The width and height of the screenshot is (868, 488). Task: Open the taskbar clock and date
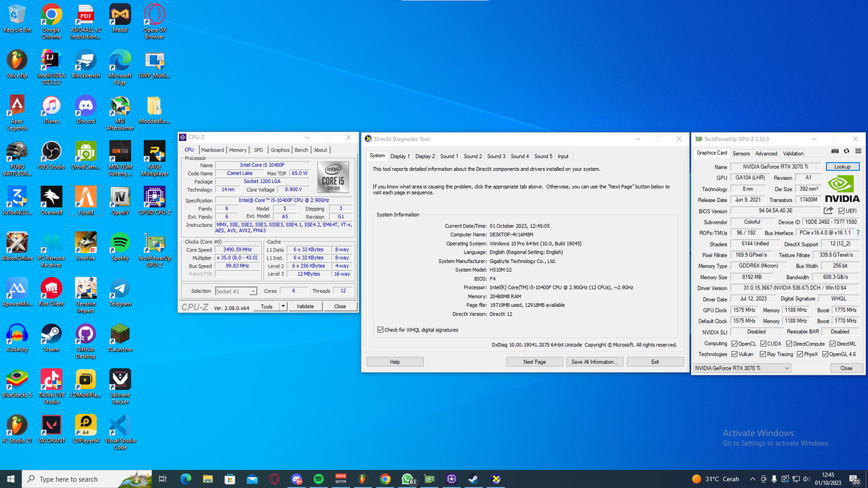pyautogui.click(x=828, y=479)
